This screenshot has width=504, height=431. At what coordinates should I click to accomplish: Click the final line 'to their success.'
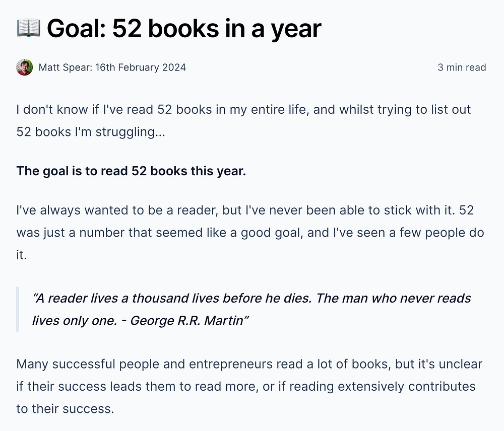pos(65,408)
